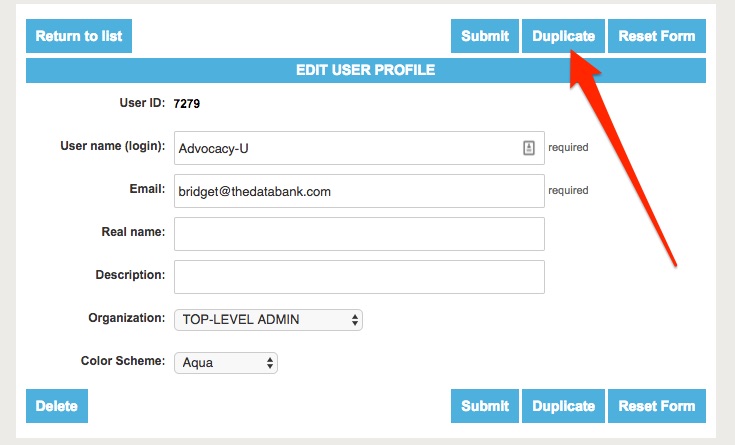This screenshot has width=735, height=445.
Task: Click the Return to list button
Action: click(79, 36)
